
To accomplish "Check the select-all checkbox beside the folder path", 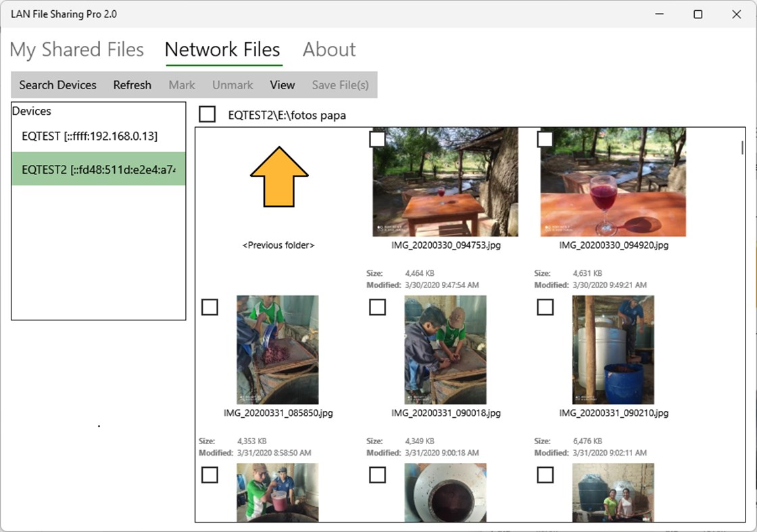I will (207, 114).
